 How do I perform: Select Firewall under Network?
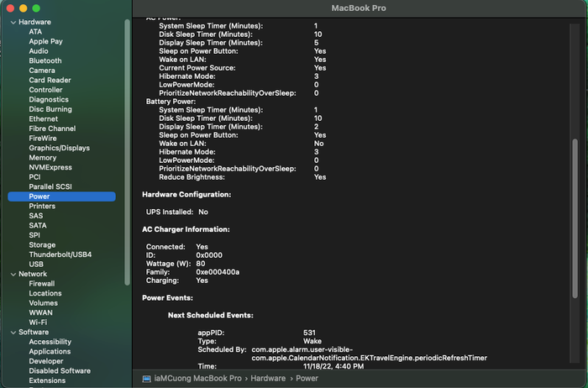tap(42, 284)
